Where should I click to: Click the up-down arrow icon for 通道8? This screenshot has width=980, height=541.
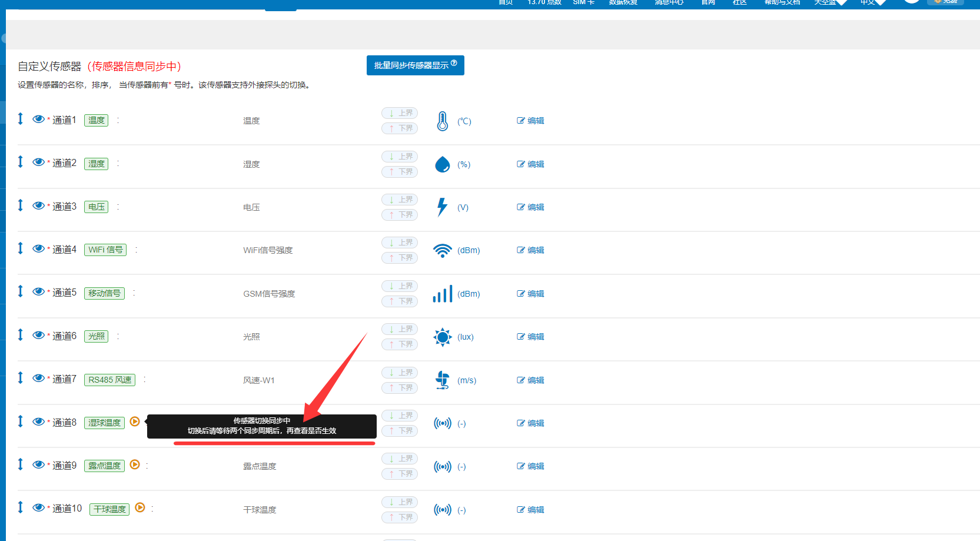[21, 421]
